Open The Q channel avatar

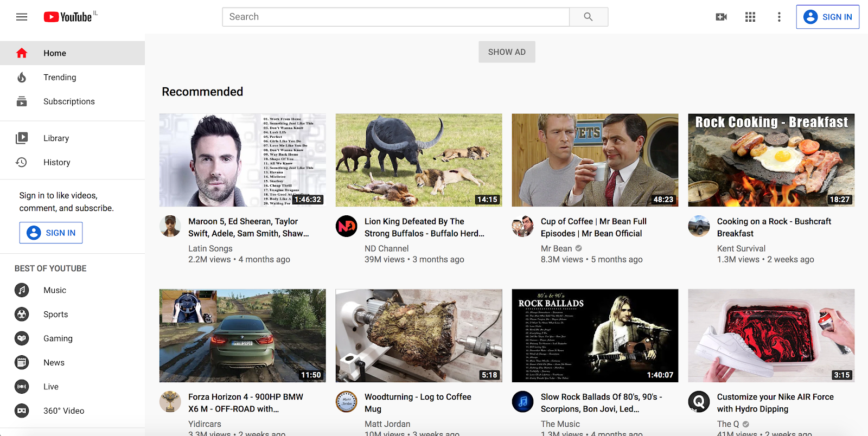pyautogui.click(x=699, y=402)
